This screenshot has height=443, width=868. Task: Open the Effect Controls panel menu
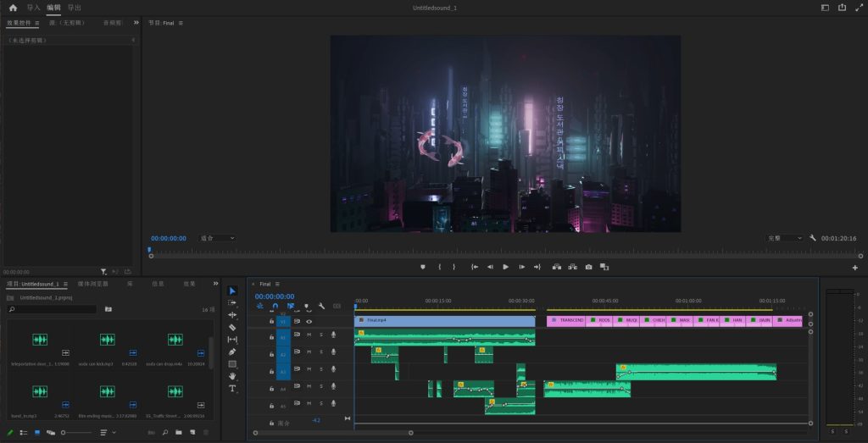coord(37,23)
